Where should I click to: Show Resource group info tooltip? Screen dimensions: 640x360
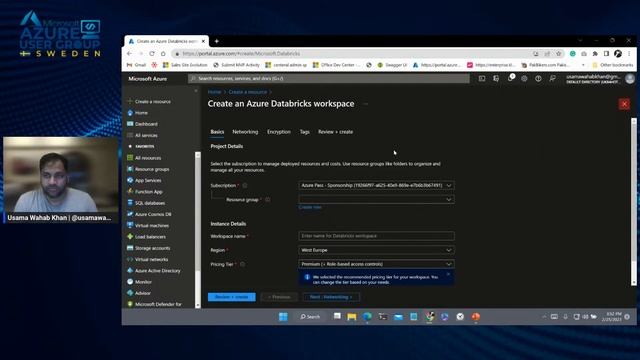point(268,200)
